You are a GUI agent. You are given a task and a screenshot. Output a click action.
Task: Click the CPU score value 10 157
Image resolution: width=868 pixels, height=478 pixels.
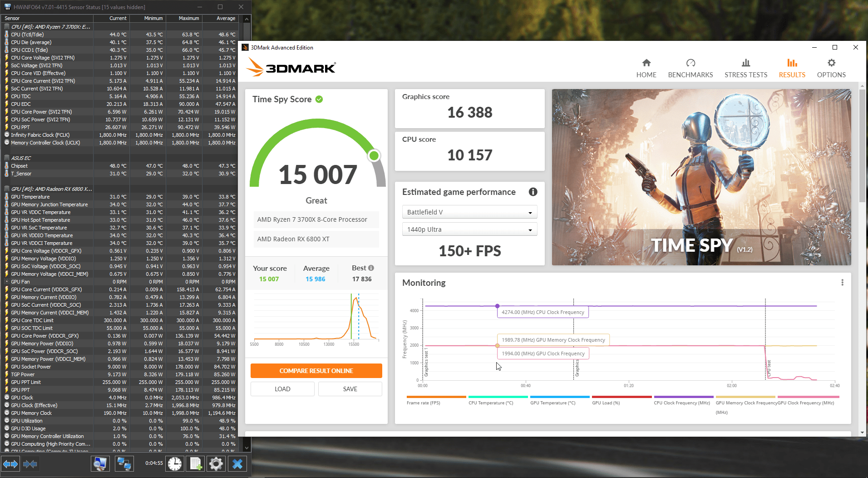tap(469, 155)
